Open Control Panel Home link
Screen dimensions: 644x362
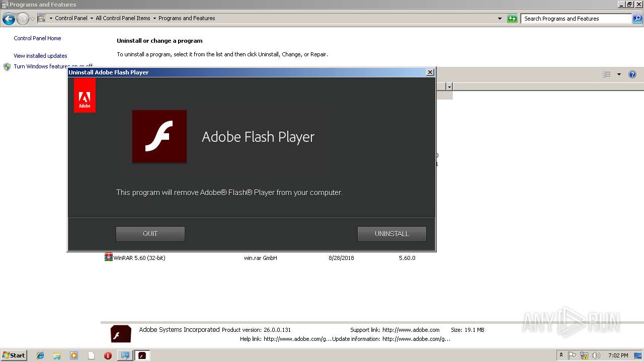coord(37,38)
